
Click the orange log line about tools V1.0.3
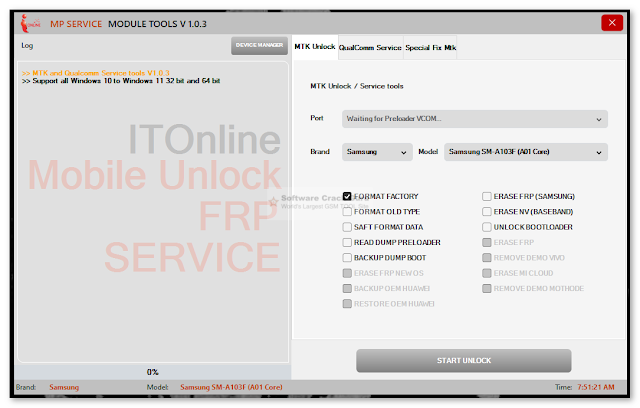point(96,73)
